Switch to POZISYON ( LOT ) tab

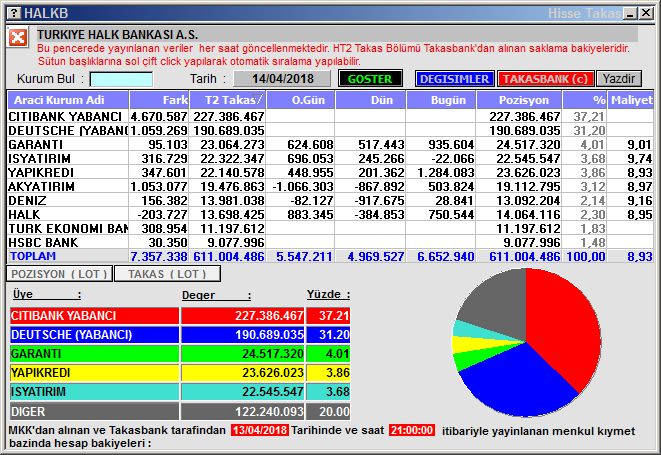[x=59, y=274]
